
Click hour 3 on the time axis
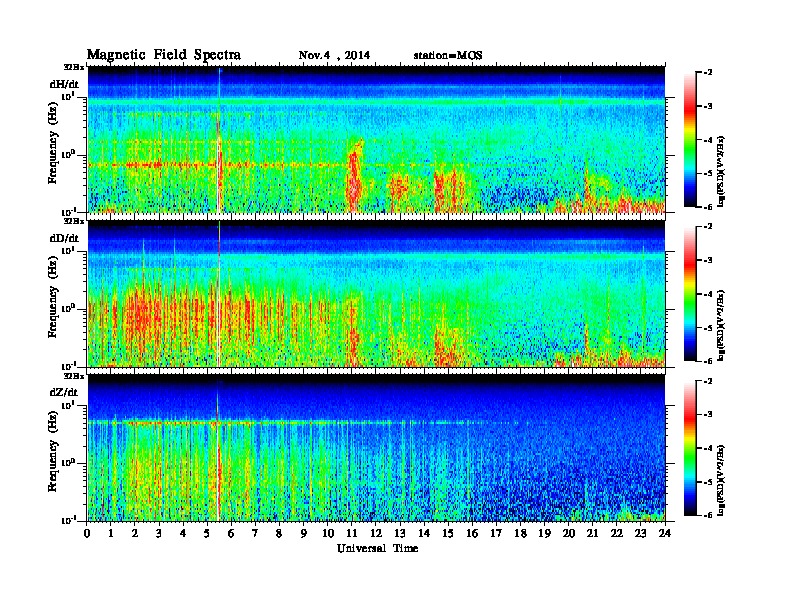click(160, 533)
